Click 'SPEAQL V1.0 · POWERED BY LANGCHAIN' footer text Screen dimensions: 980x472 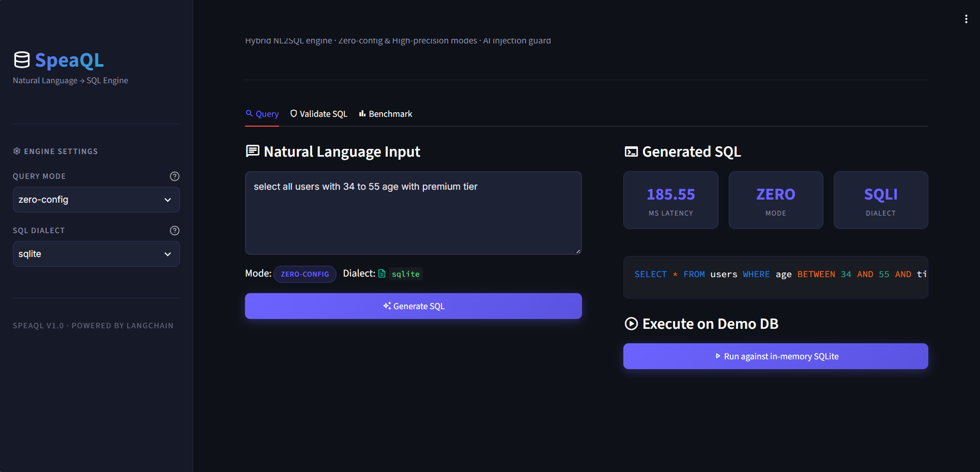[x=93, y=326]
